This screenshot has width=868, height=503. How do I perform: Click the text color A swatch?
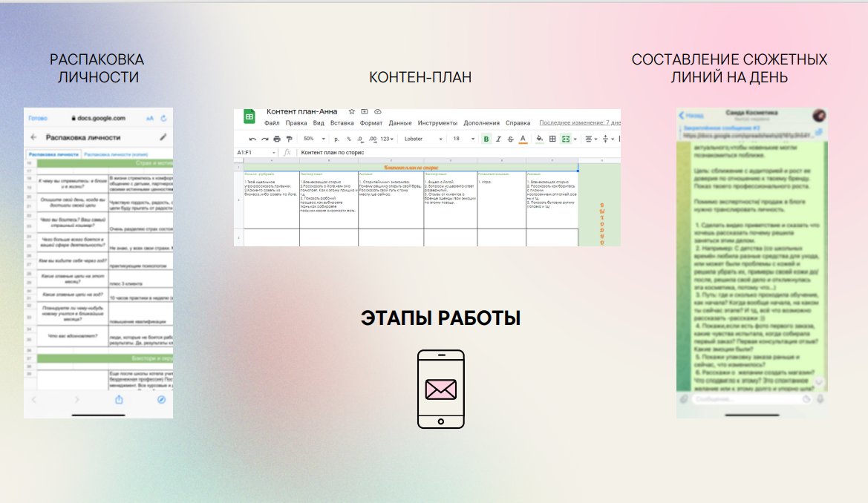[x=523, y=139]
